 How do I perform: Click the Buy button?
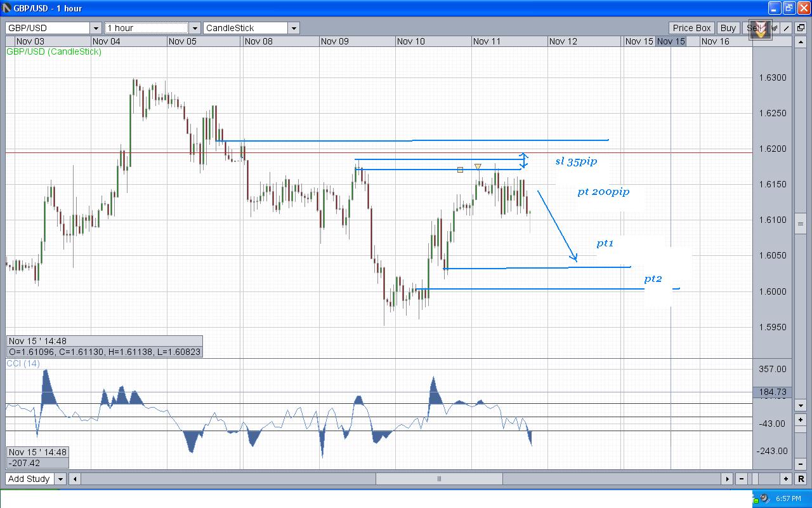coord(728,28)
